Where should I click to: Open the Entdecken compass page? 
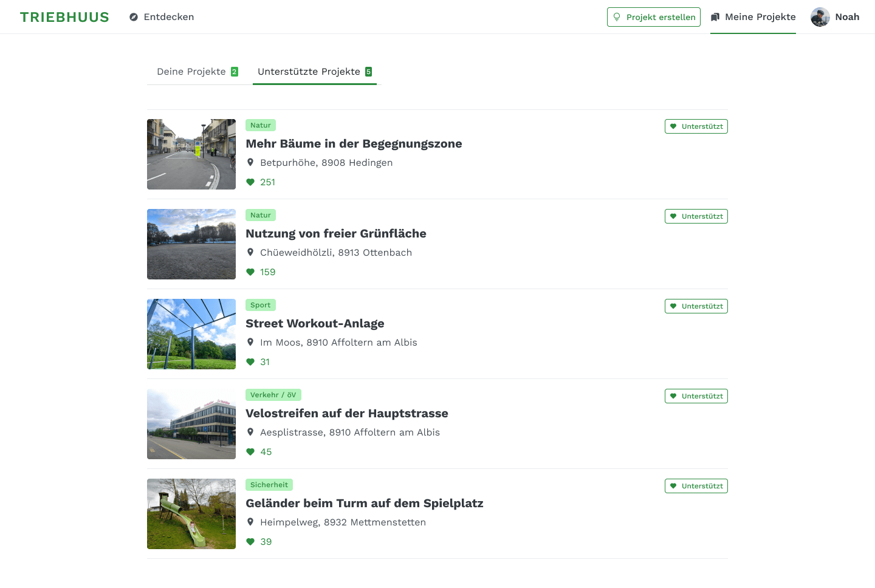pyautogui.click(x=162, y=17)
